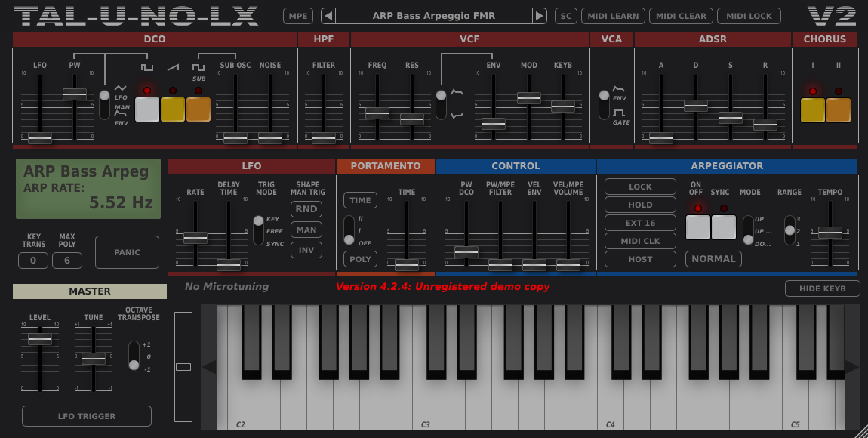This screenshot has width=868, height=438.
Task: Flip the VCF envelope polarity switch
Action: pos(441,105)
